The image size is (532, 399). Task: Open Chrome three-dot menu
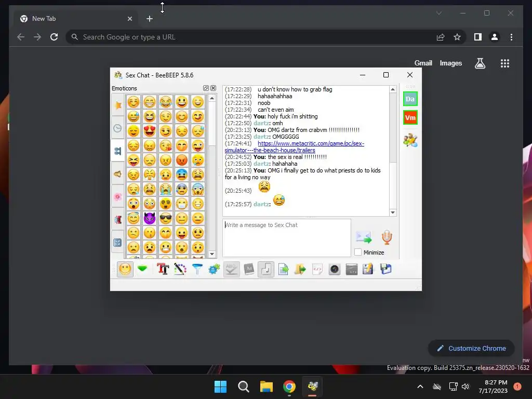(x=511, y=37)
